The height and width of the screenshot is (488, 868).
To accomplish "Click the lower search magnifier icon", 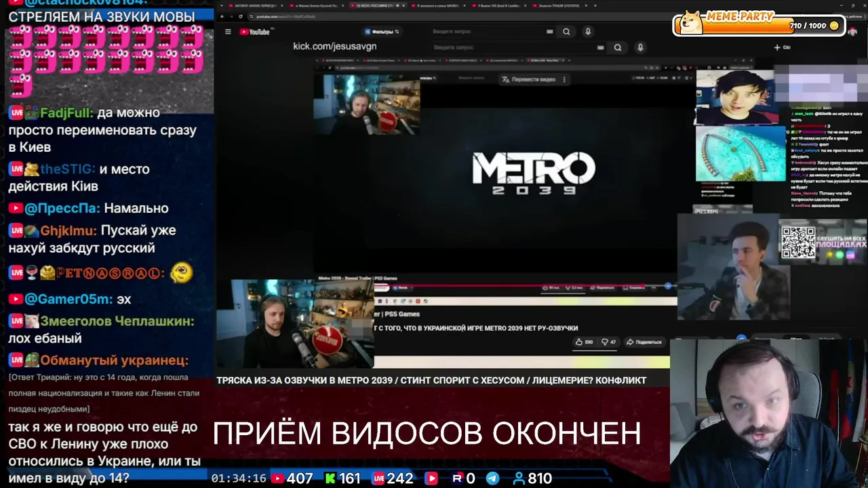I will point(618,47).
